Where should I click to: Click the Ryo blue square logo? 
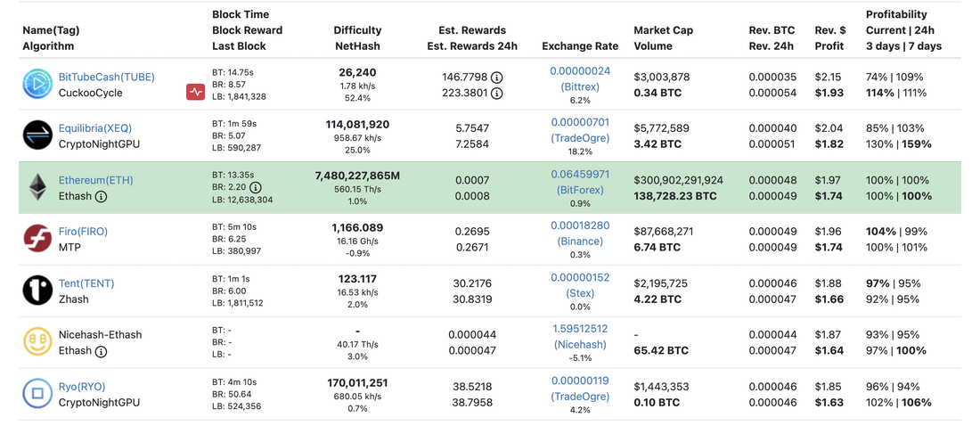[38, 395]
